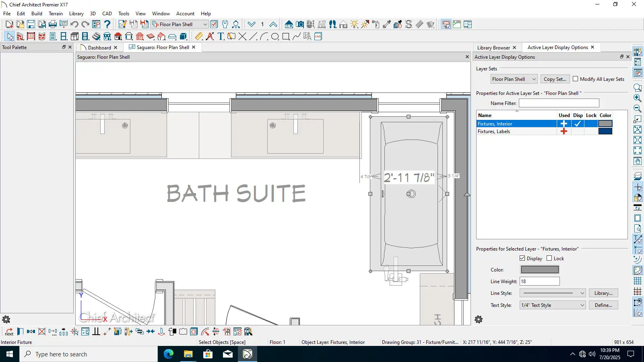Viewport: 644px width, 362px height.
Task: Expand the Line Style dropdown
Action: click(x=552, y=293)
